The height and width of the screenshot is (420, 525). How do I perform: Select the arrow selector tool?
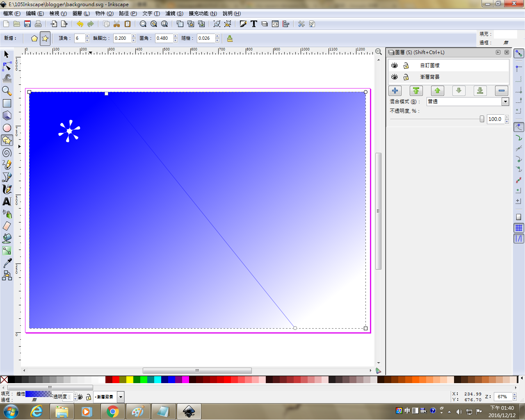[7, 54]
